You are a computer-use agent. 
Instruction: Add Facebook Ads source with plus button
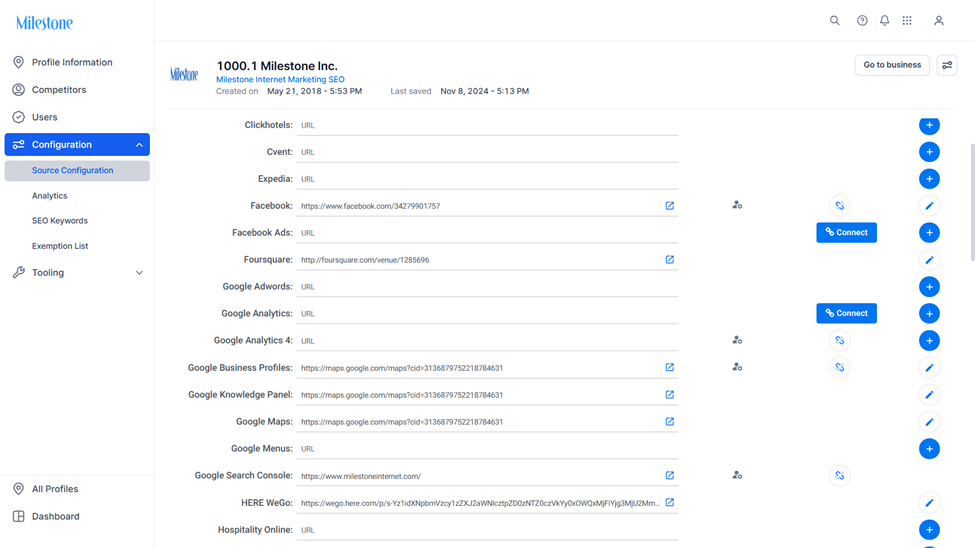coord(929,233)
